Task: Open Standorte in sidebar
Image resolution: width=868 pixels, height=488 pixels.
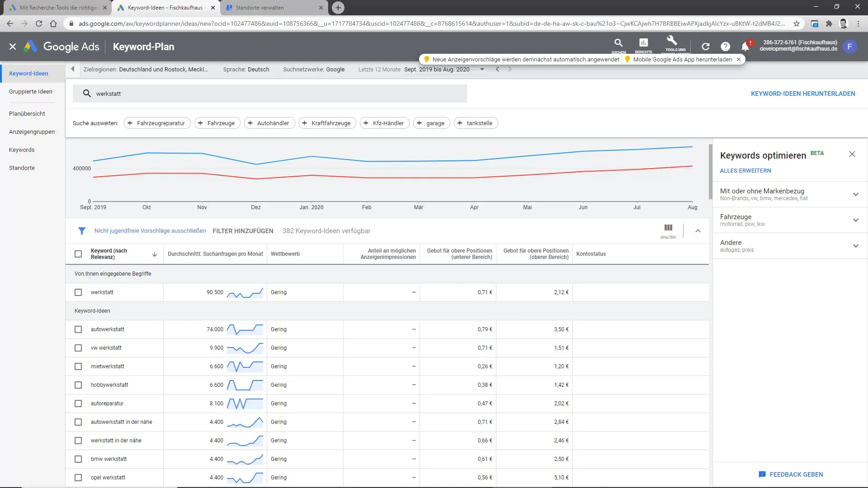Action: point(22,168)
